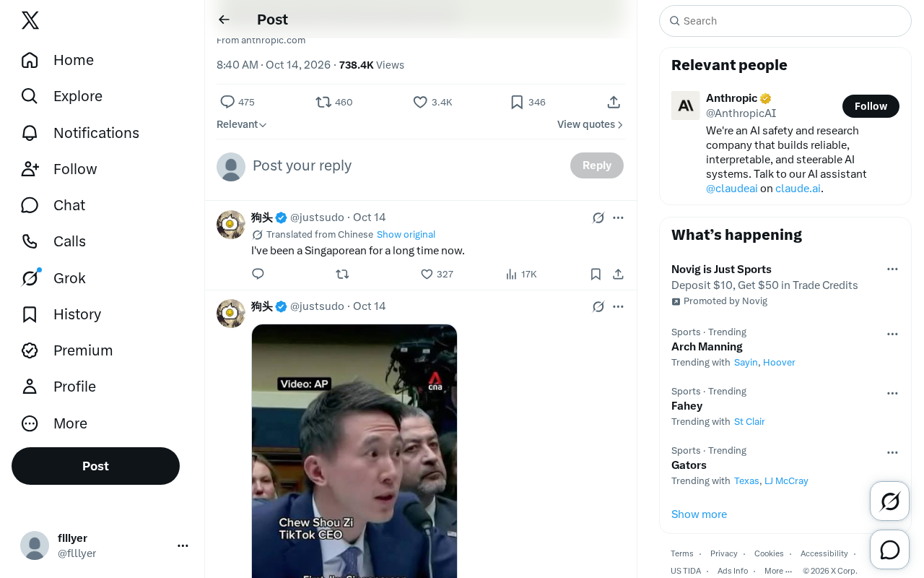Open options for Arch Manning trend
The width and height of the screenshot is (924, 578).
(892, 334)
